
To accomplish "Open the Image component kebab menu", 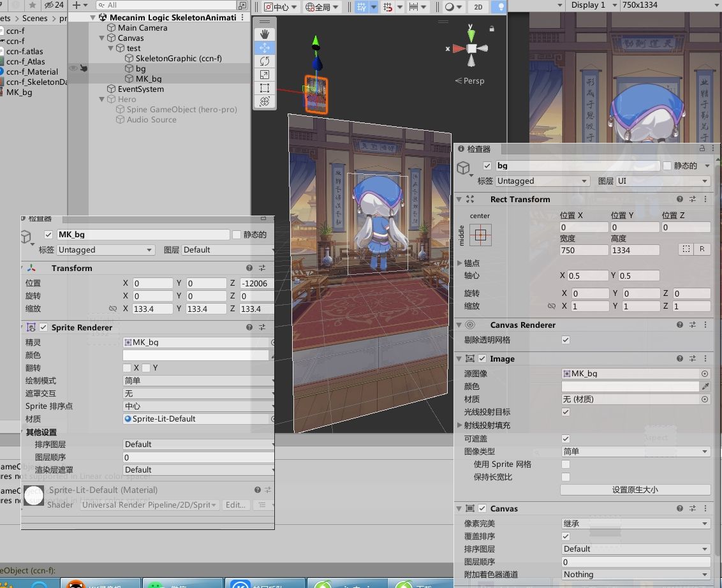I will pyautogui.click(x=705, y=358).
